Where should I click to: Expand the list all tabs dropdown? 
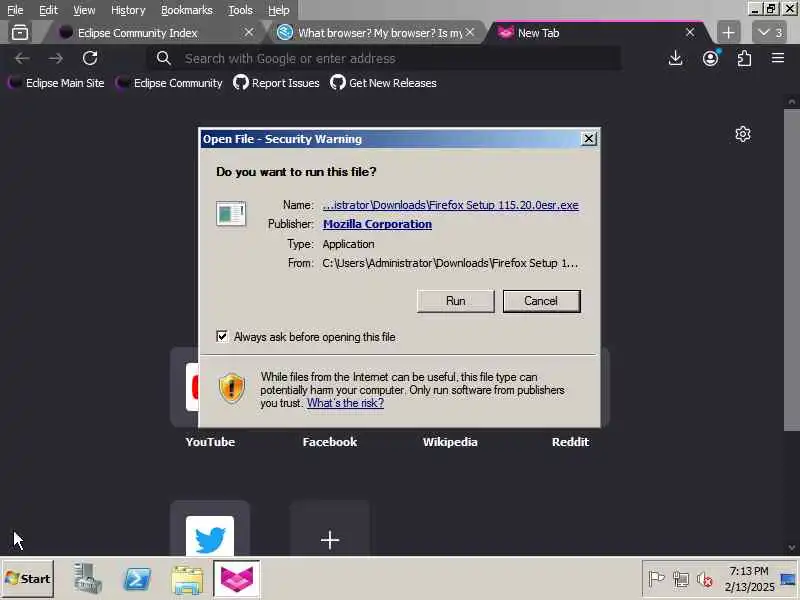pos(770,33)
